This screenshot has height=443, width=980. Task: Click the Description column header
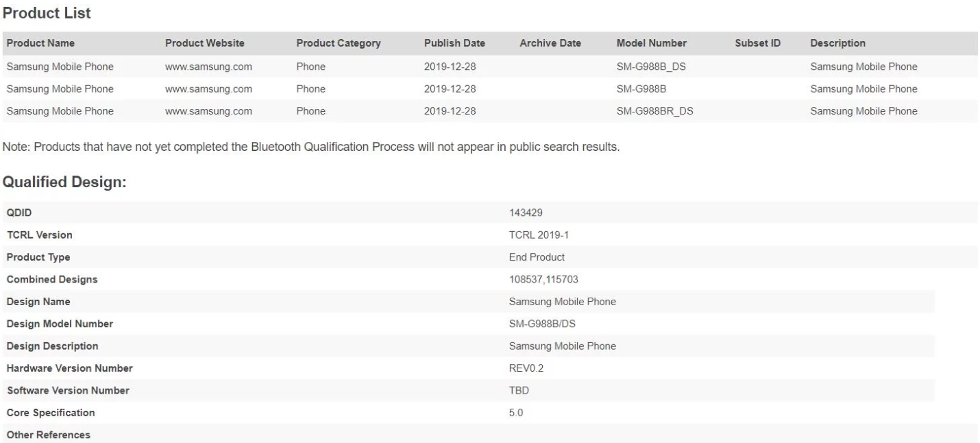pos(837,43)
